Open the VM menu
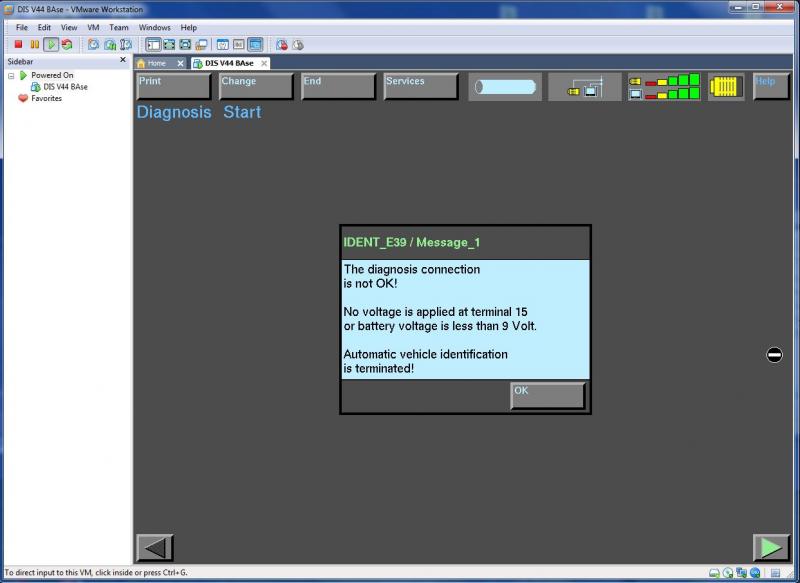800x583 pixels. click(x=93, y=27)
